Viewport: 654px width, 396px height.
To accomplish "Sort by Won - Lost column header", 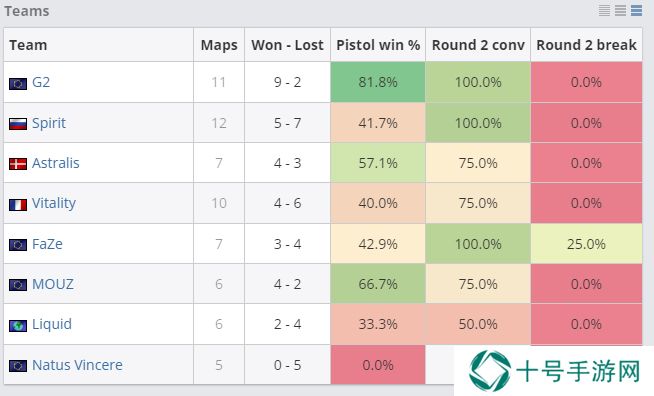I will click(287, 45).
